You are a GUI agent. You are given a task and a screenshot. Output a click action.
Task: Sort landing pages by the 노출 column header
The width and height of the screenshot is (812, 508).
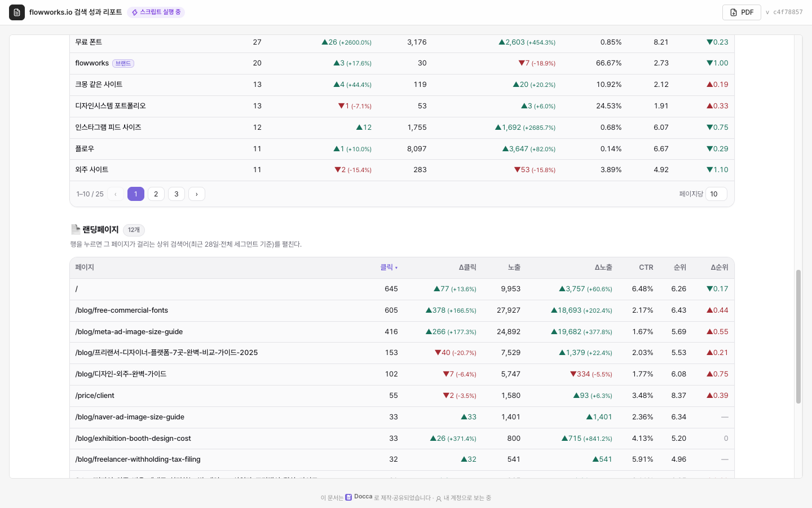click(x=514, y=268)
